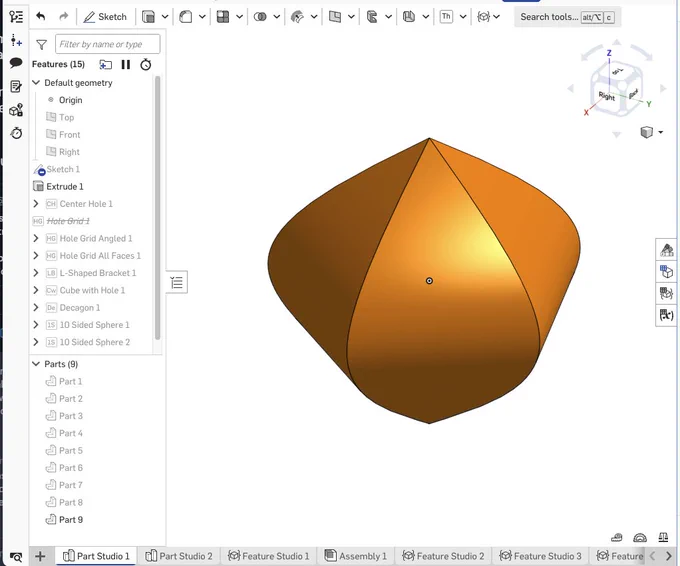Select the Fillet tool icon
The image size is (680, 566).
pos(186,17)
